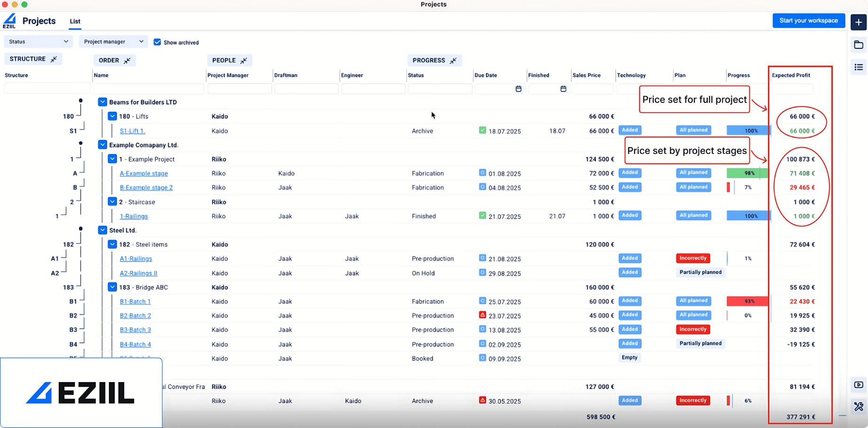This screenshot has width=868, height=428.
Task: Collapse the STRUCTURE column group icon
Action: (54, 59)
